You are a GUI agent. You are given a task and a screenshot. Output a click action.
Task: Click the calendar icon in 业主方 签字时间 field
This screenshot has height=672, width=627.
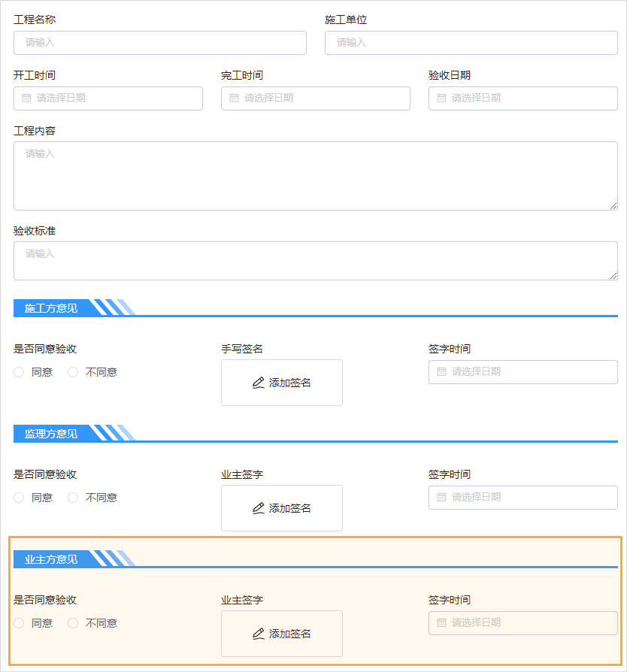(441, 622)
